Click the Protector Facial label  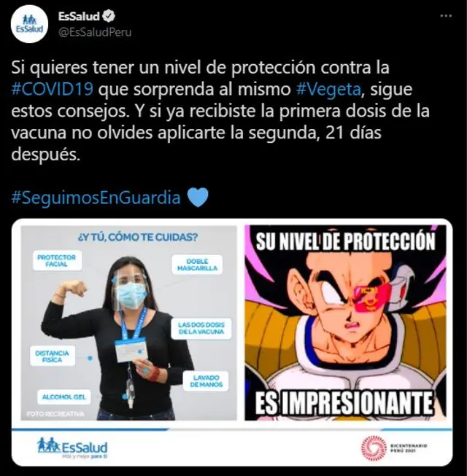click(x=57, y=260)
